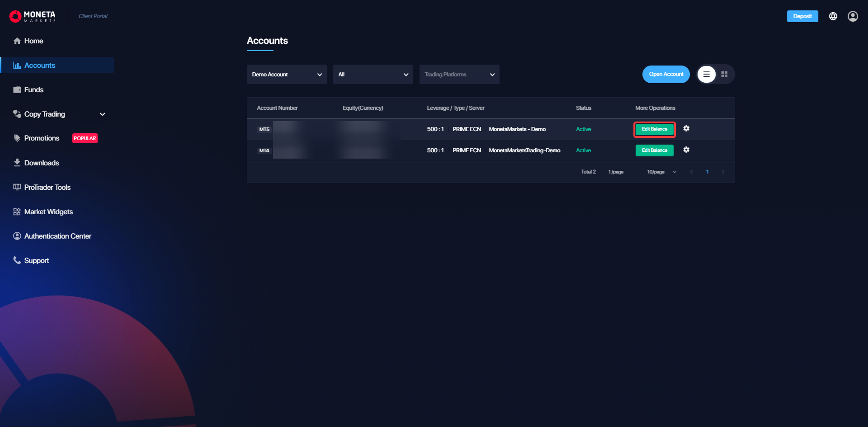Go to Home in sidebar
The width and height of the screenshot is (868, 427).
click(57, 41)
